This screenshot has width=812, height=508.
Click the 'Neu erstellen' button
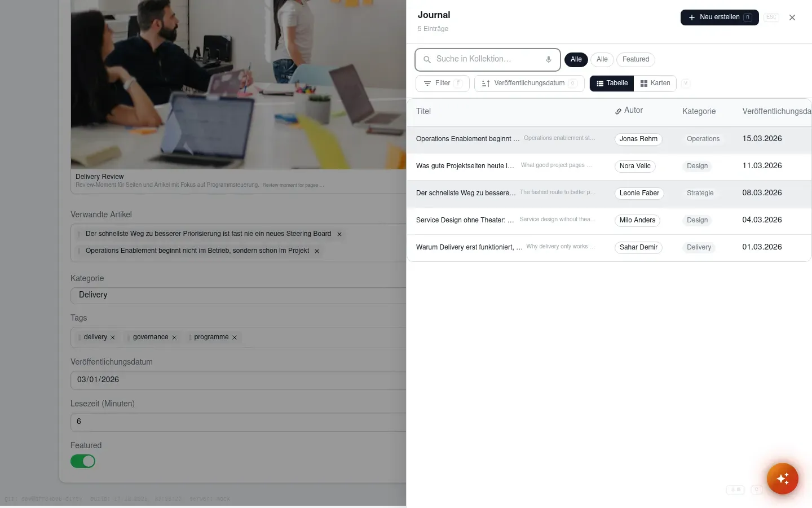point(720,17)
